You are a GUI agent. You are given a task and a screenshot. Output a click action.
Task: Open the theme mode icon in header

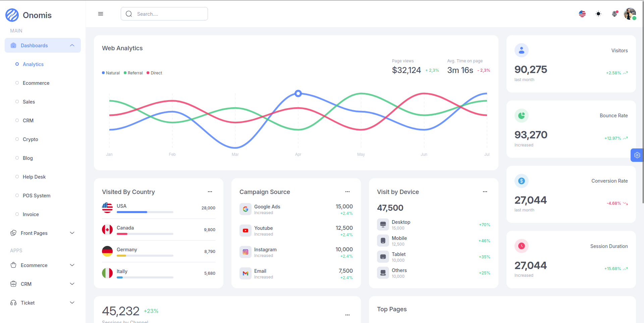tap(598, 14)
